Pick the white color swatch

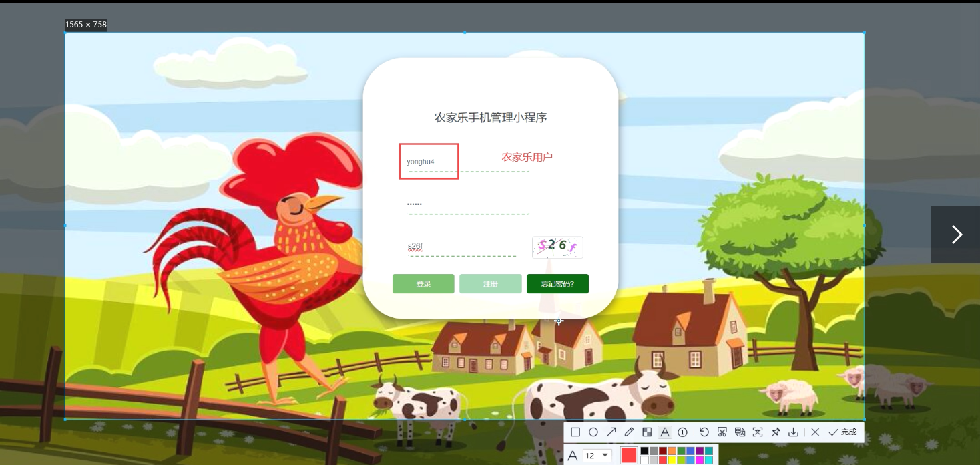[x=644, y=460]
